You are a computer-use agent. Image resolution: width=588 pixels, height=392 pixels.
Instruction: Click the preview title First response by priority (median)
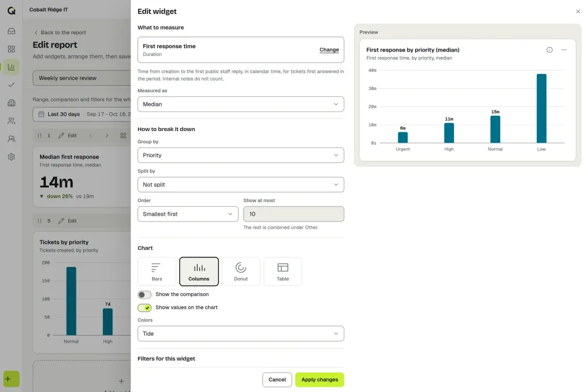click(x=413, y=50)
